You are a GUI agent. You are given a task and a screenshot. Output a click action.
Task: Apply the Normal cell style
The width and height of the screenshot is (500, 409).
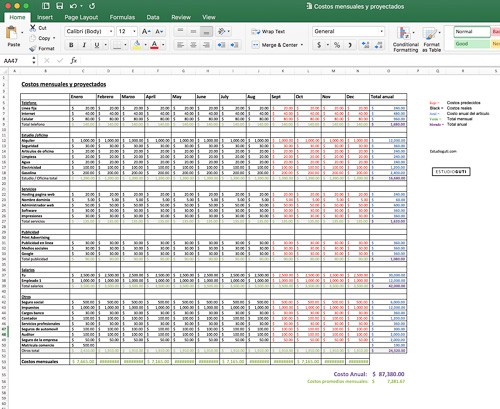(472, 32)
